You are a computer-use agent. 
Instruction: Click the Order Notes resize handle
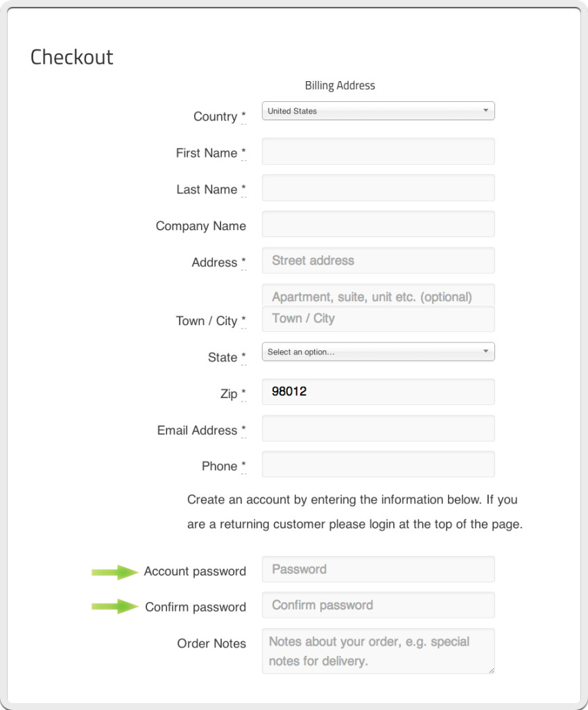[491, 670]
